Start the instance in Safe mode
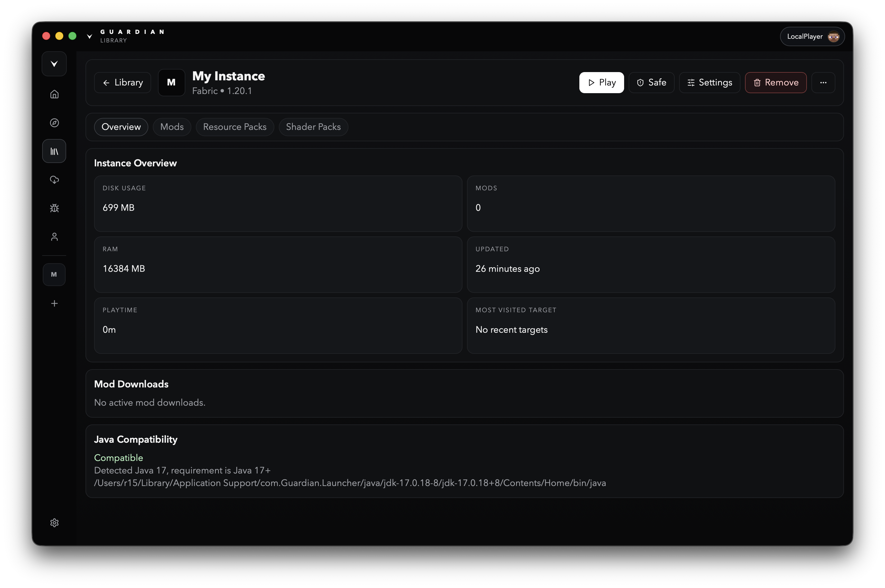The width and height of the screenshot is (885, 588). pyautogui.click(x=651, y=83)
